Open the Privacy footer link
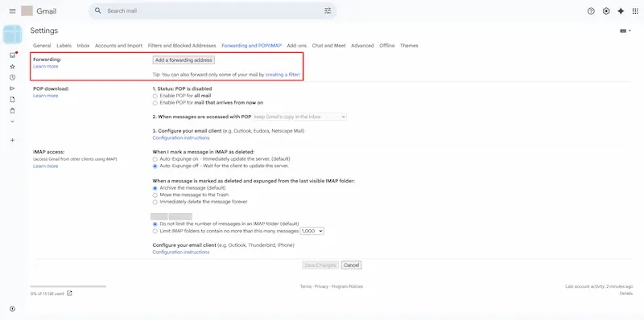 point(321,286)
